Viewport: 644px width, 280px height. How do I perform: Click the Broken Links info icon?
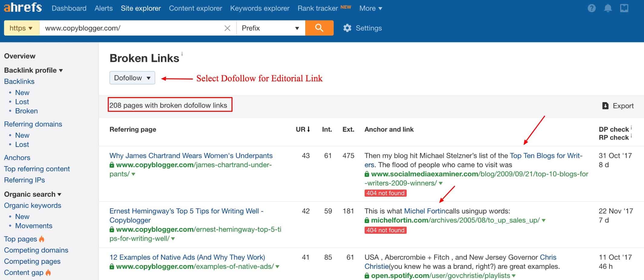tap(182, 54)
